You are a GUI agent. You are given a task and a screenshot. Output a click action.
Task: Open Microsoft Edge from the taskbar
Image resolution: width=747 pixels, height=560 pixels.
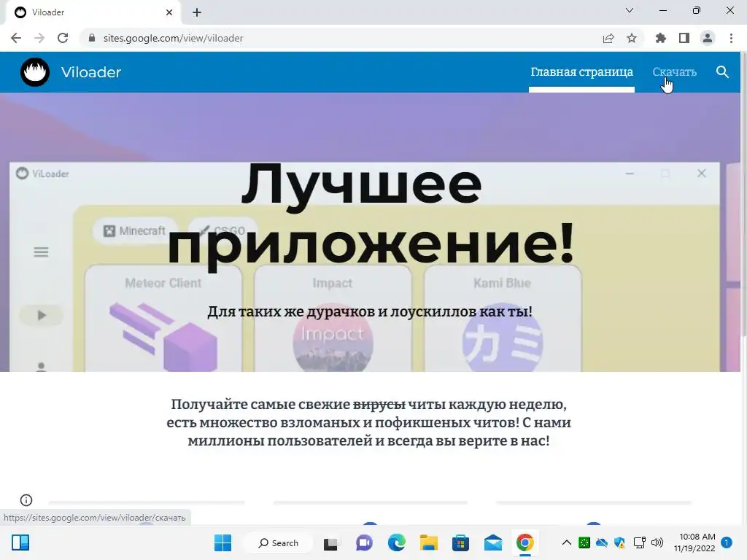(396, 543)
